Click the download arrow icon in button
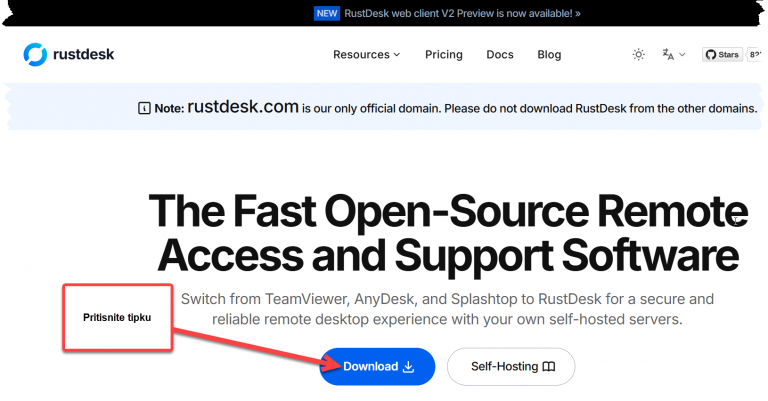Screen dimensions: 768x401 (x=408, y=366)
